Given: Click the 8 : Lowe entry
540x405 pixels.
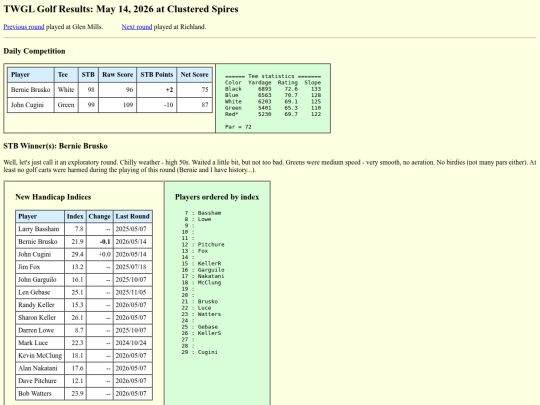Looking at the screenshot, I should point(198,219).
